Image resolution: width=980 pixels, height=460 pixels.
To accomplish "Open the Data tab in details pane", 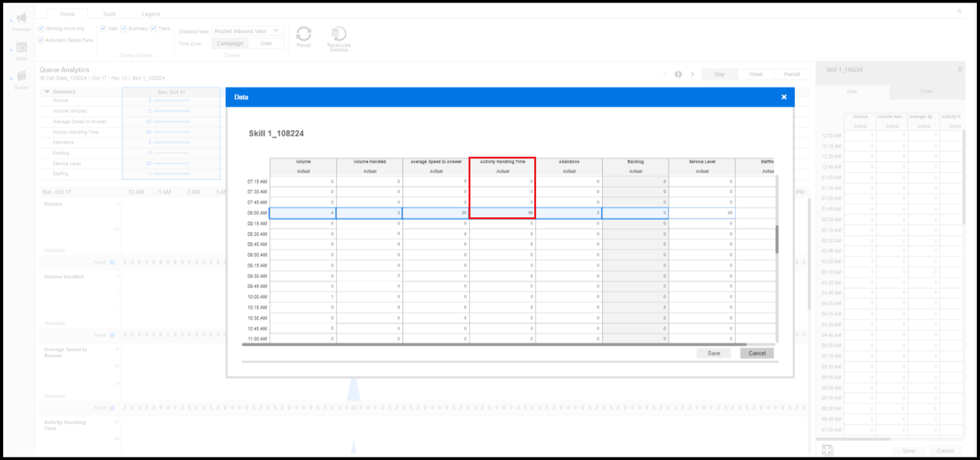I will point(852,92).
